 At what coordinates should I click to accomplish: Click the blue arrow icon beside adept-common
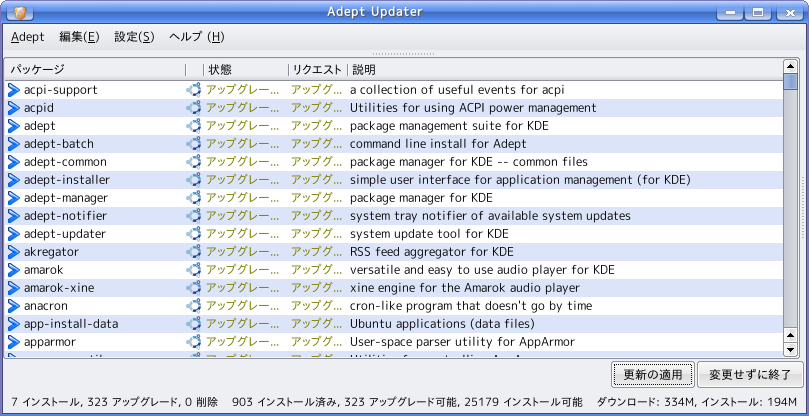click(13, 162)
